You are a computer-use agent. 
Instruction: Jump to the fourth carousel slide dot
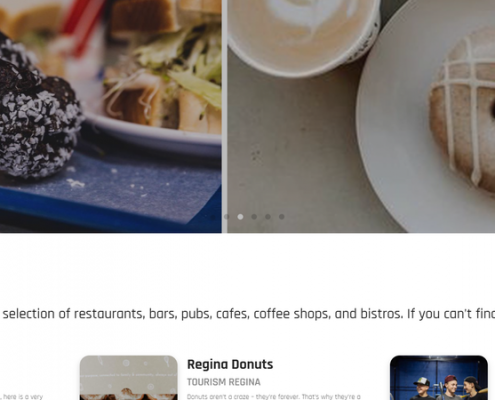pos(254,217)
